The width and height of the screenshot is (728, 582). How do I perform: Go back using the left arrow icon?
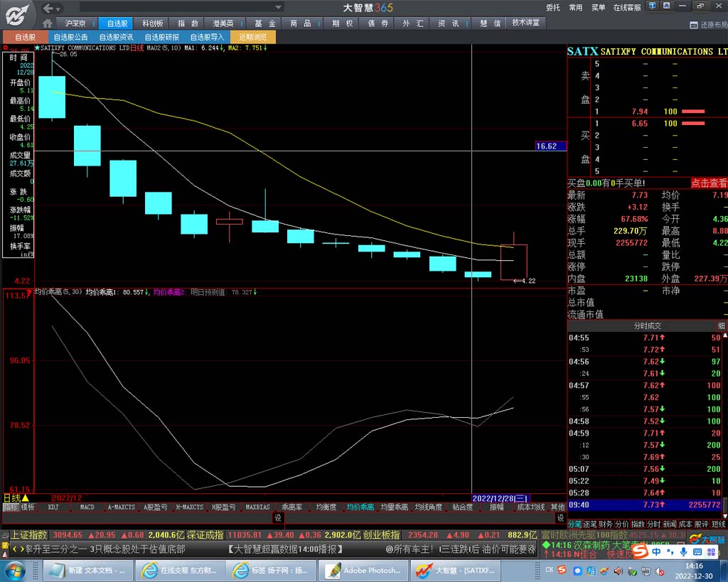coord(48,8)
